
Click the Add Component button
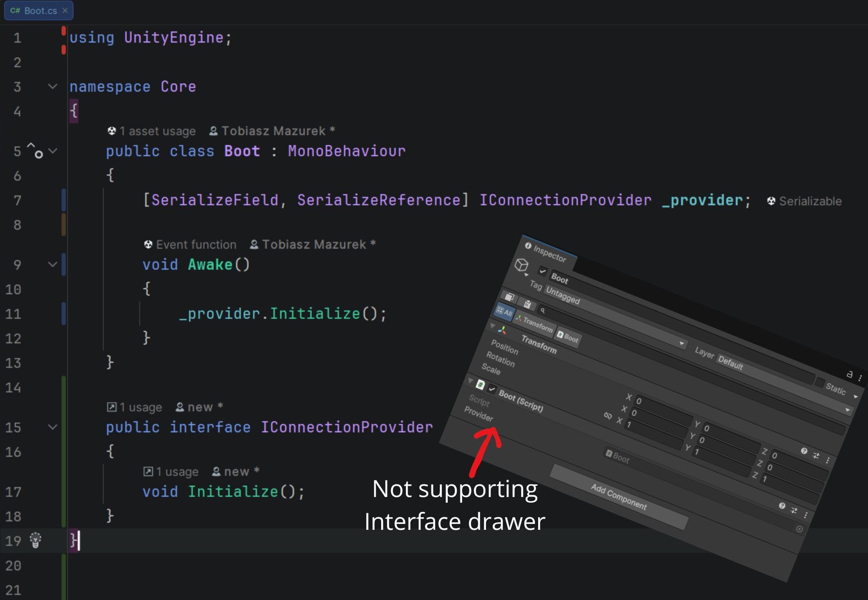(x=618, y=497)
